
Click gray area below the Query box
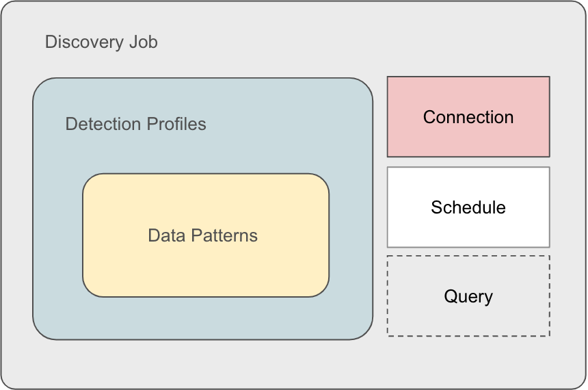click(x=468, y=361)
